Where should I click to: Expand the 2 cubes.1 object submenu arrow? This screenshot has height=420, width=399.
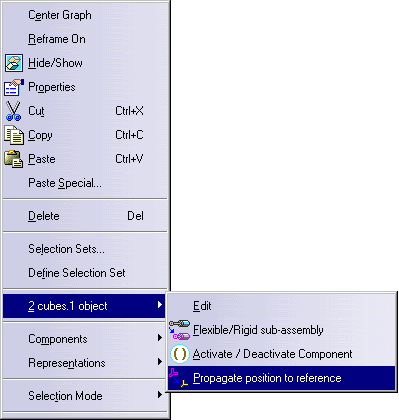point(160,305)
